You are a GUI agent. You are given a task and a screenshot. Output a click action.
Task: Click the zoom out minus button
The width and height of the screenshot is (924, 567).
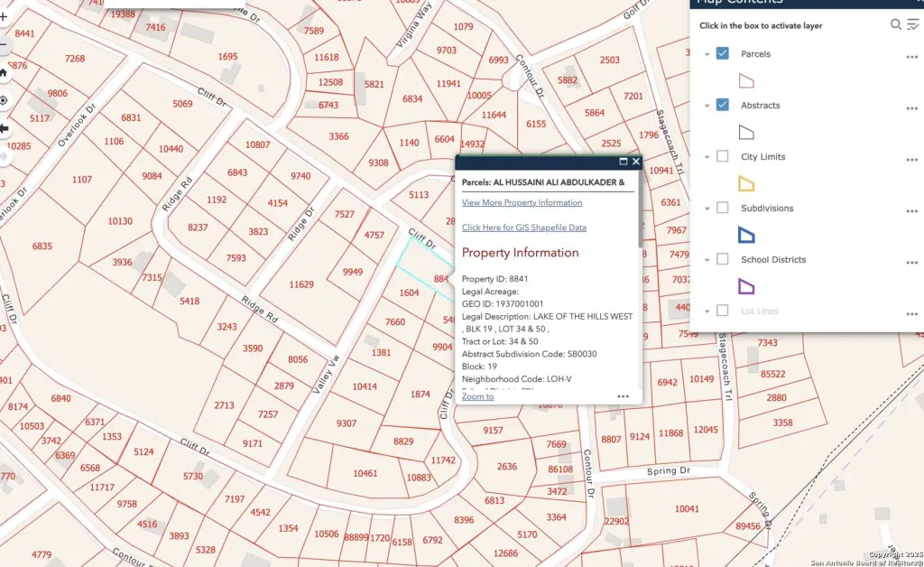click(4, 44)
